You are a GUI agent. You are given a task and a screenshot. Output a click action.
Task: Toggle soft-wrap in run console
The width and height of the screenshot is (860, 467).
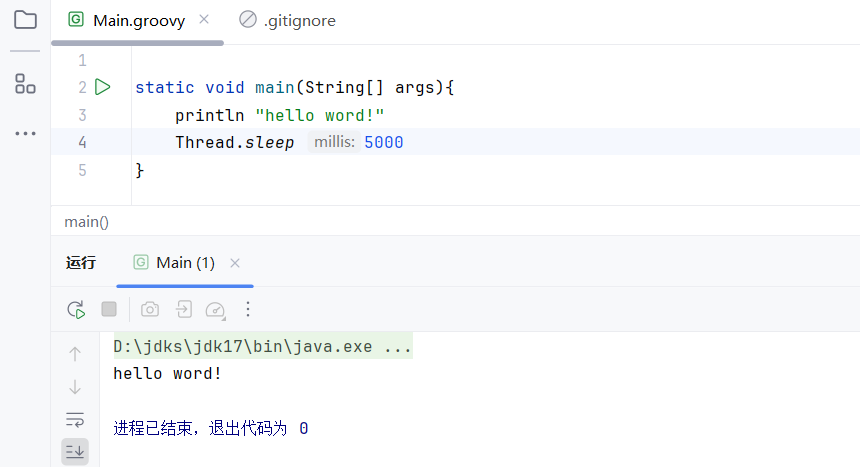point(75,419)
